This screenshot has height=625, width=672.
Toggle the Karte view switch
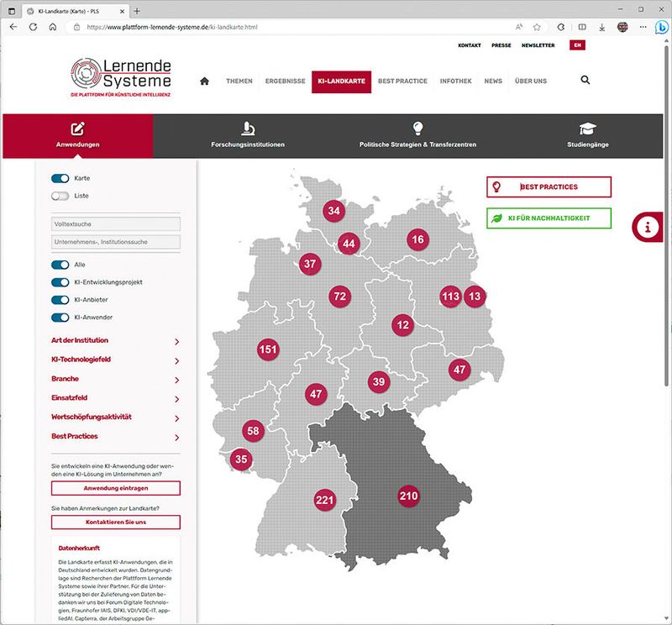tap(60, 178)
